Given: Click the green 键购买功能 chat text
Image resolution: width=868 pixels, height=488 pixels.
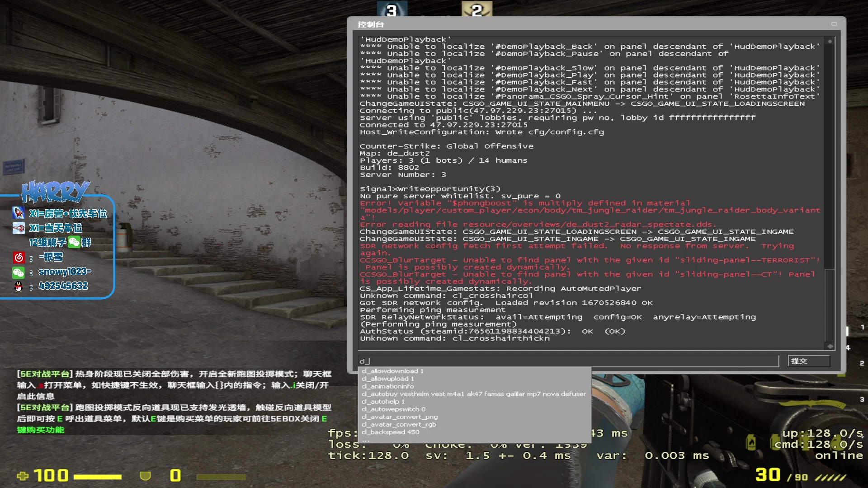Looking at the screenshot, I should [x=41, y=430].
